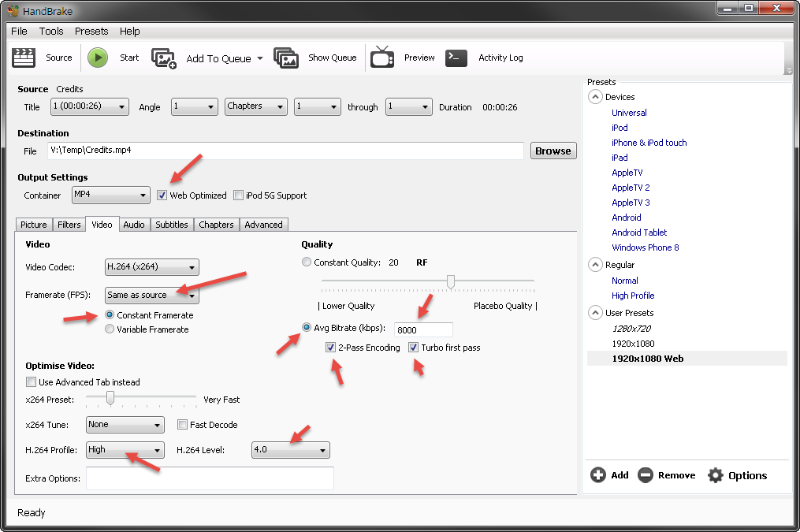Toggle Turbo first pass checkbox
Screen dimensions: 800x532
[x=413, y=348]
